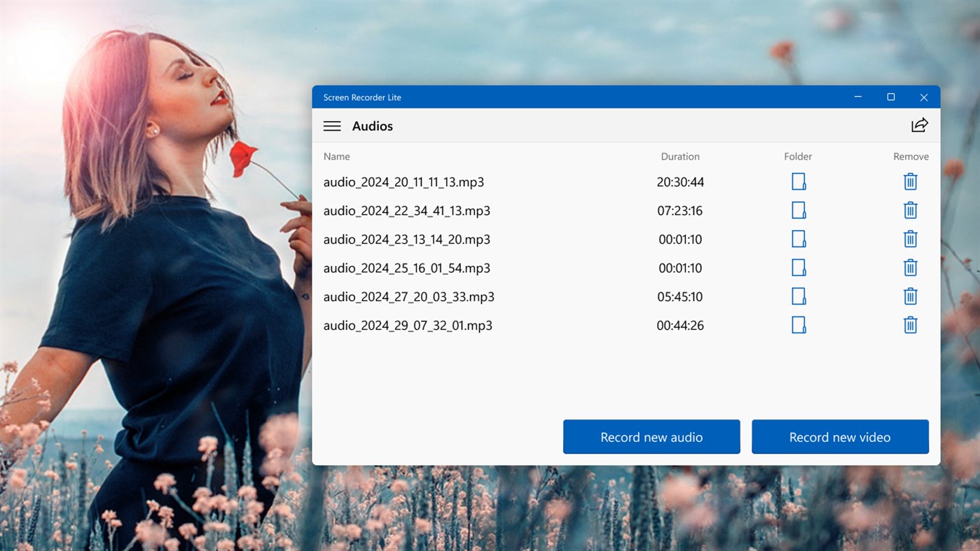980x551 pixels.
Task: Remove audio_2024_29_07_32_01.mp3 using trash icon
Action: 910,325
